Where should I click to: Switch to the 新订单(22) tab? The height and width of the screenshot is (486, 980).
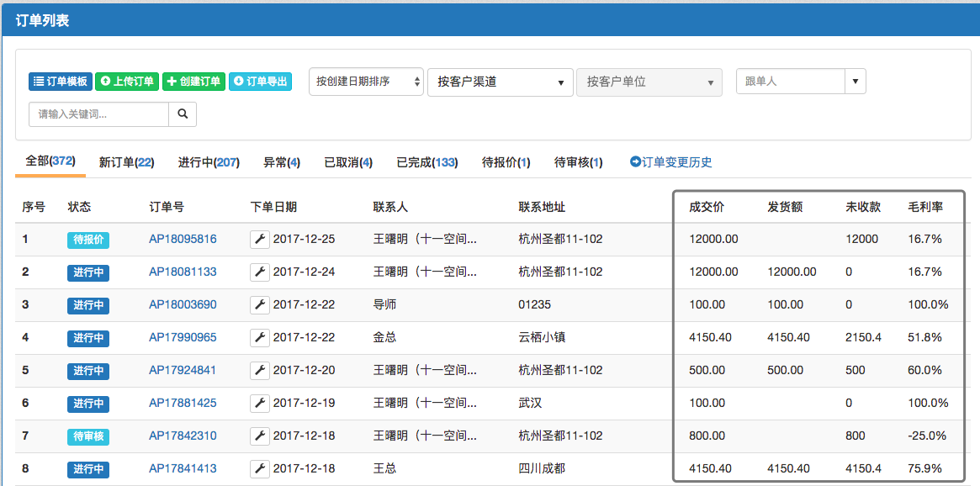pyautogui.click(x=127, y=162)
